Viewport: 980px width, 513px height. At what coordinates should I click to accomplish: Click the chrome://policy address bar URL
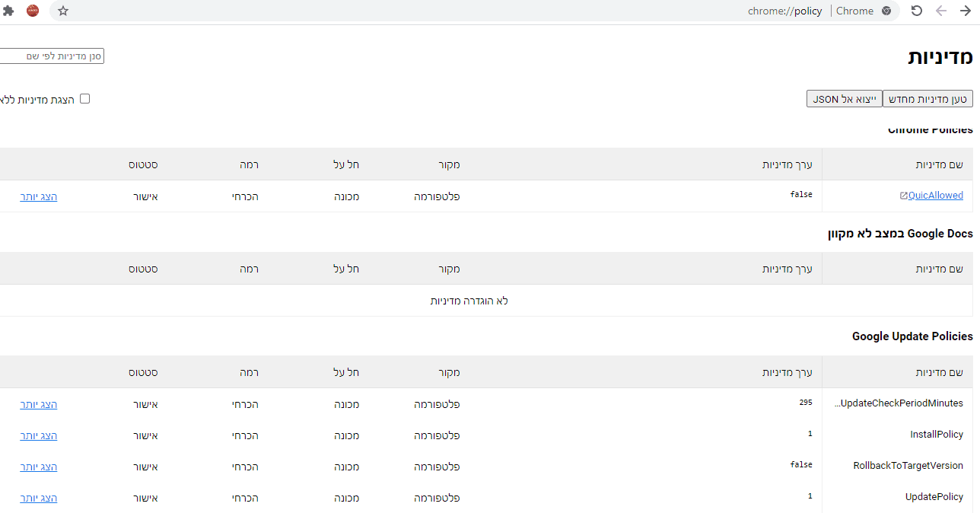(x=784, y=11)
